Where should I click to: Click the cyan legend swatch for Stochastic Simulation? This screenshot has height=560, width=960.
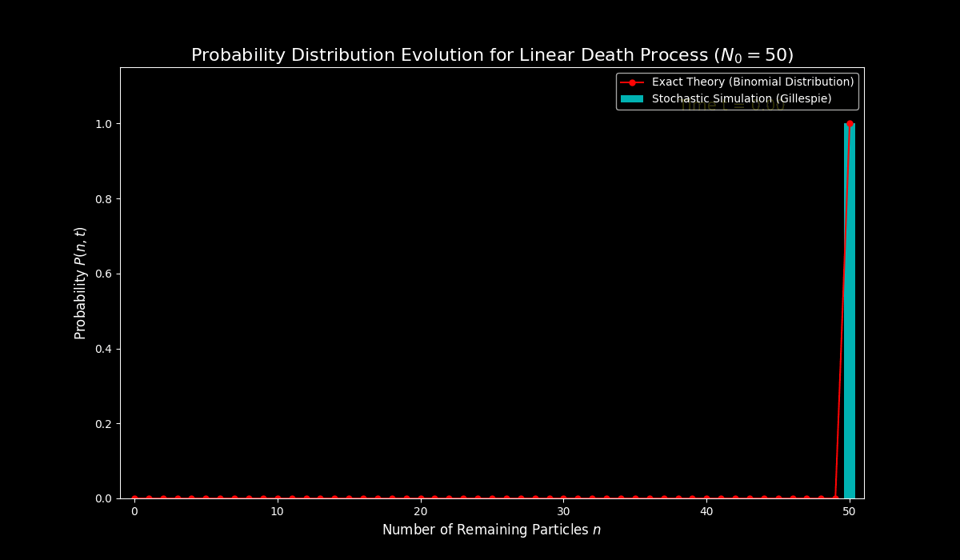pos(632,99)
